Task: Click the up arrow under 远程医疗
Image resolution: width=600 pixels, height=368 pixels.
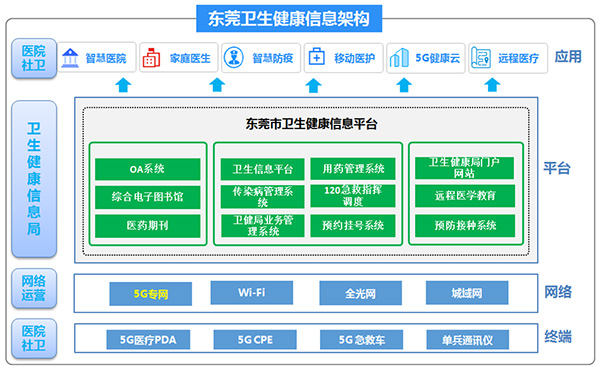Action: [x=492, y=85]
